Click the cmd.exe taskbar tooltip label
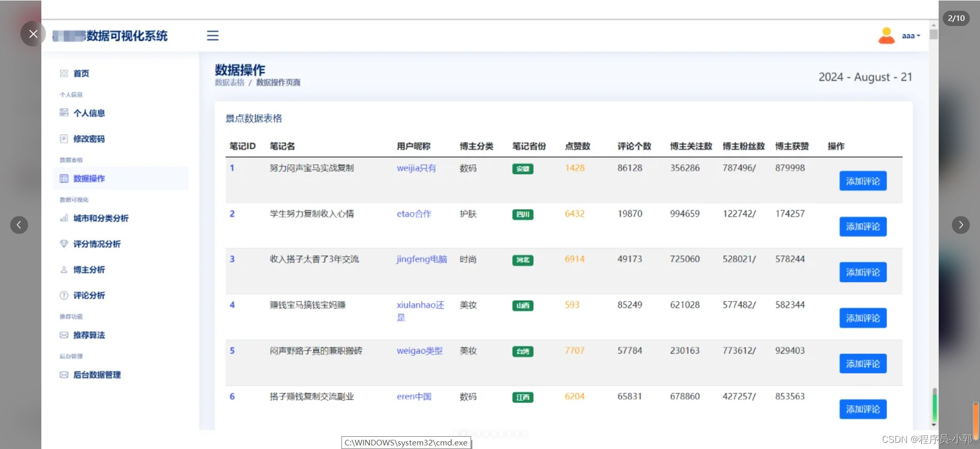 click(x=406, y=443)
